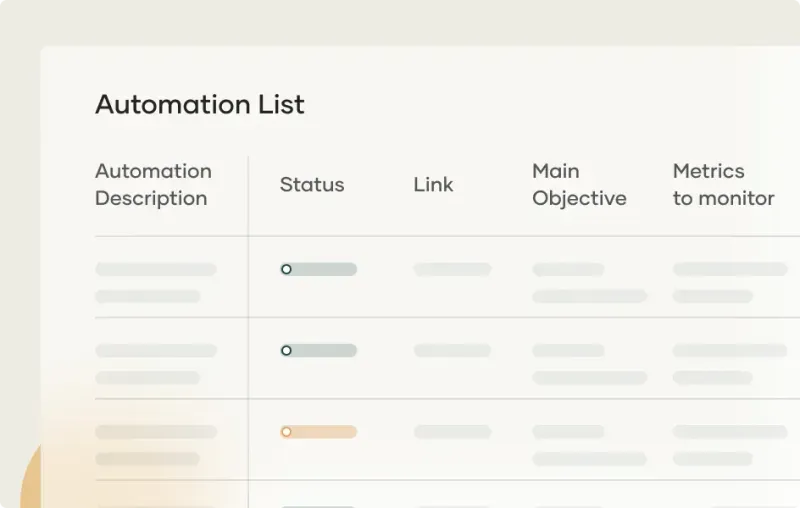Click the Link column header
800x508 pixels.
click(433, 185)
